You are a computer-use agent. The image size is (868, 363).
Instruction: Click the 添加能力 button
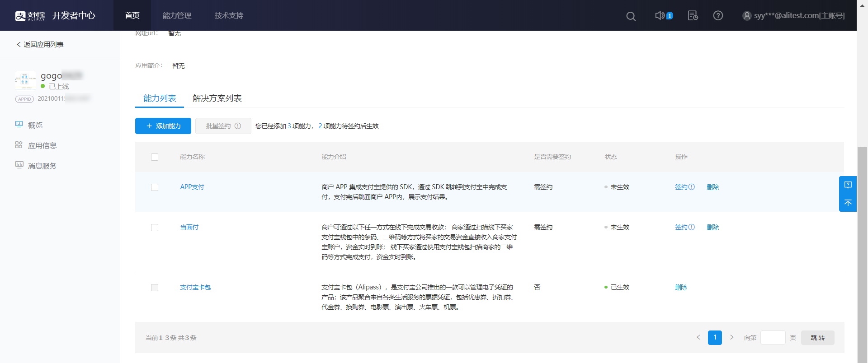point(163,126)
